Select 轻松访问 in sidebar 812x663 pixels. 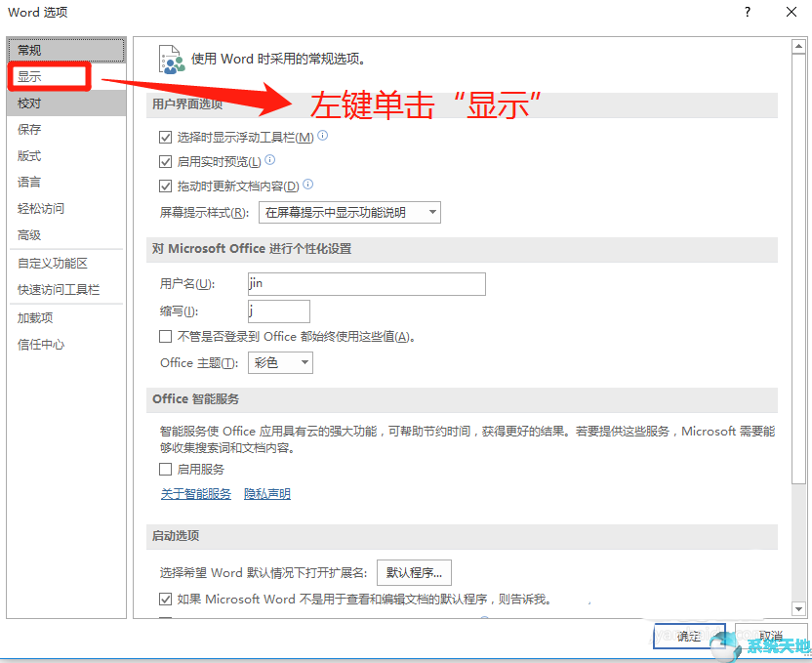66,209
